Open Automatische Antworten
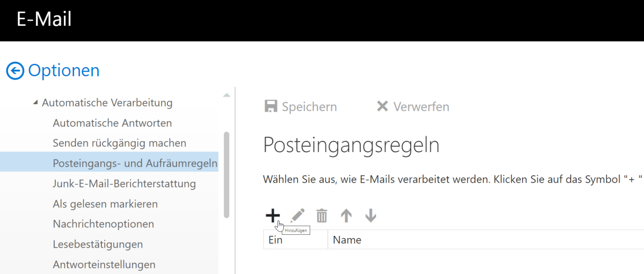644x274 pixels. point(112,123)
